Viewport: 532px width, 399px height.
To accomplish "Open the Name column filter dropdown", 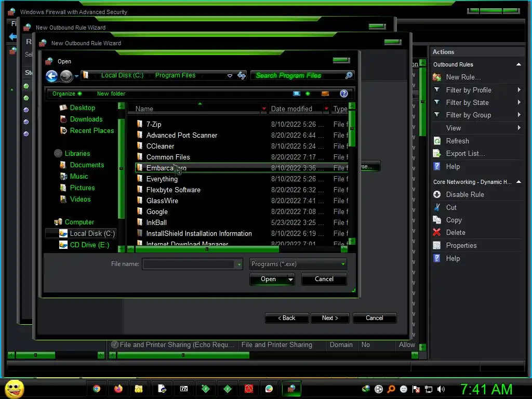I will click(264, 109).
